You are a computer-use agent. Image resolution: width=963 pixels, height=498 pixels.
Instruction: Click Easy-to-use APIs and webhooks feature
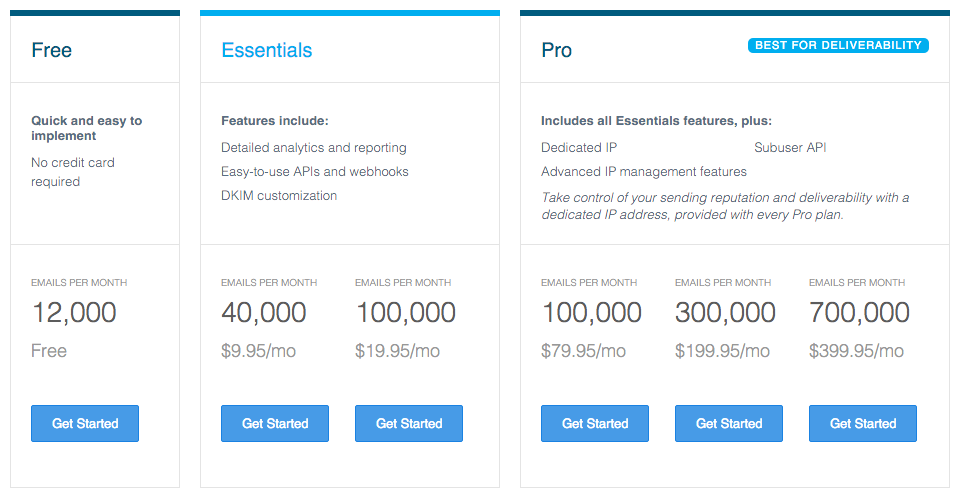pos(315,171)
